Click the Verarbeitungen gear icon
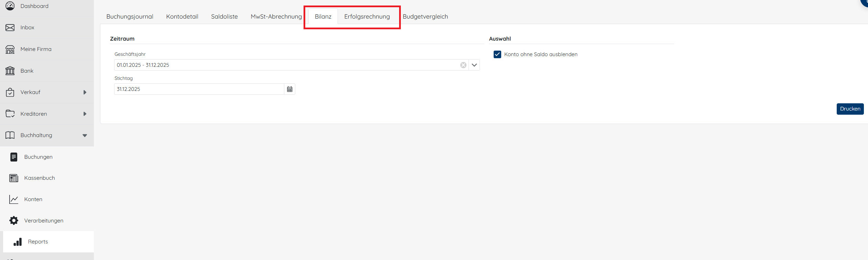The image size is (868, 260). (x=14, y=220)
